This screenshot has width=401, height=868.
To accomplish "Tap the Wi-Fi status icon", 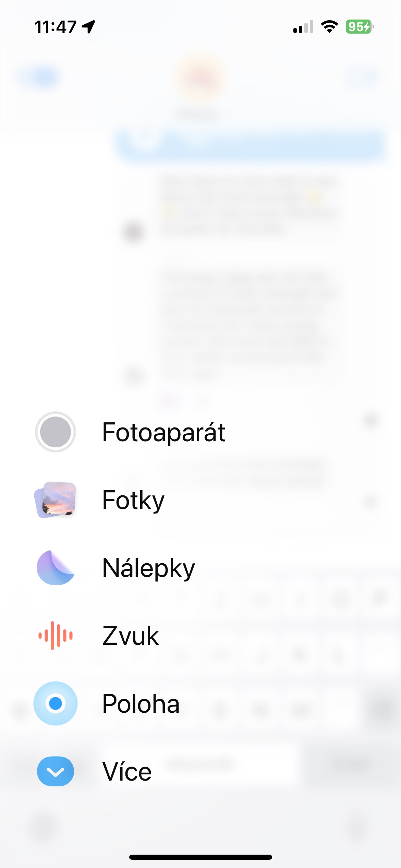I will pos(329,27).
